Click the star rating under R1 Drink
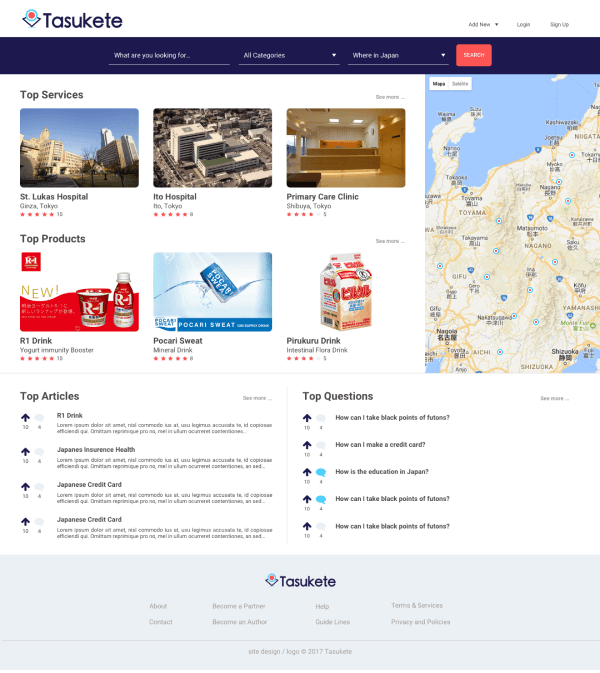This screenshot has width=600, height=673. click(37, 358)
